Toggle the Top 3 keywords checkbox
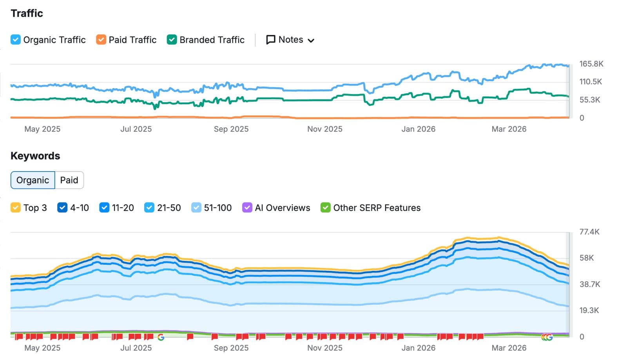Screen dimensions: 627x364 16,208
